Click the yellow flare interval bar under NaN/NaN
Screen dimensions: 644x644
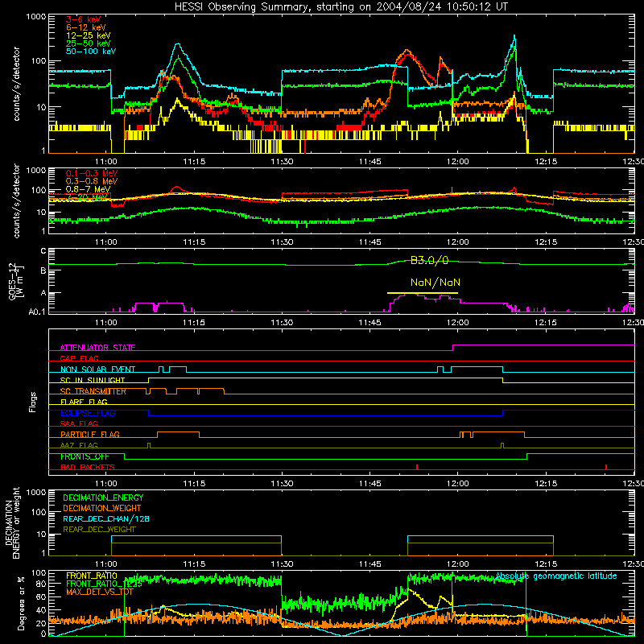[422, 293]
